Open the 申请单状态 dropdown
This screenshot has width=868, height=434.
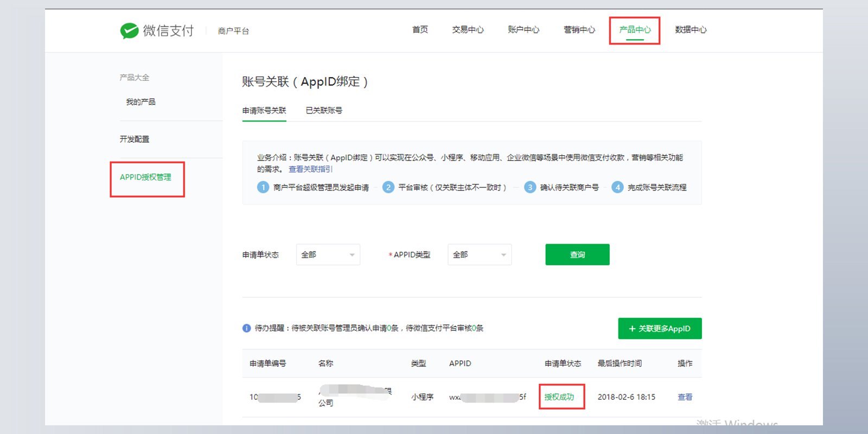[x=328, y=254]
